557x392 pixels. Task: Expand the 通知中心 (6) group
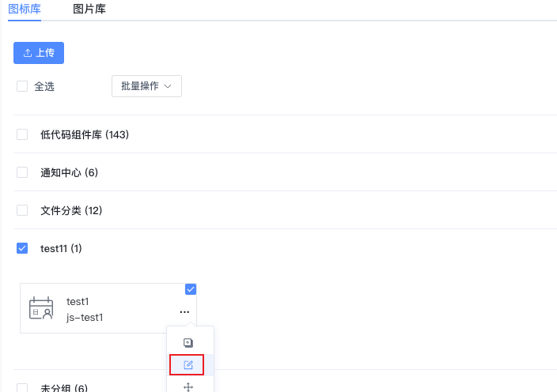coord(69,173)
